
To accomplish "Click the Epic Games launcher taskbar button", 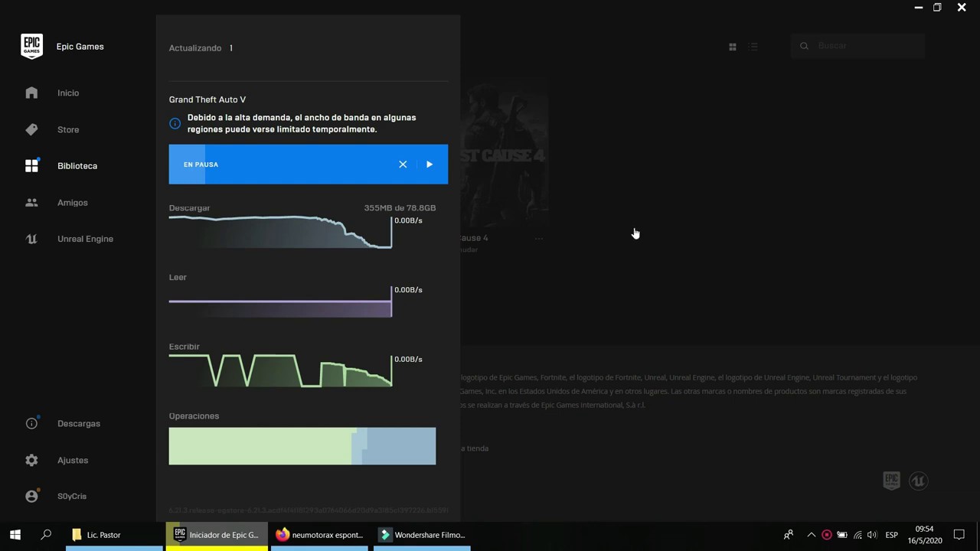I will click(x=217, y=535).
